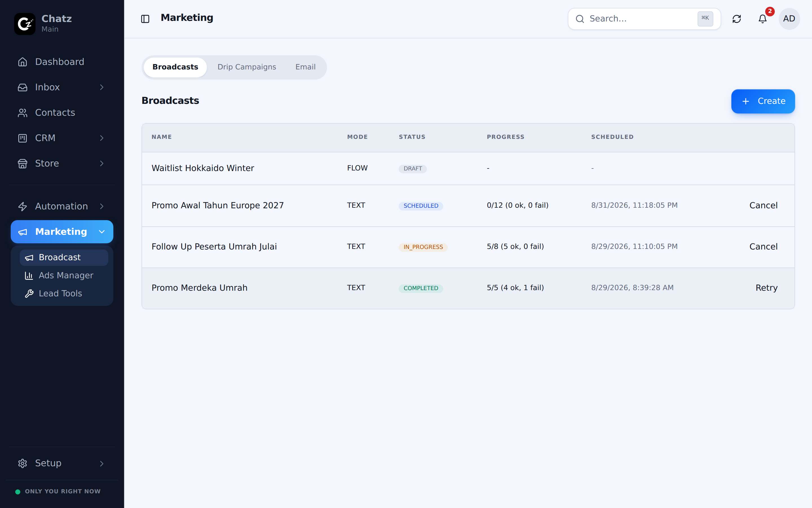Image resolution: width=812 pixels, height=508 pixels.
Task: Click the COMPLETED status badge
Action: [421, 288]
